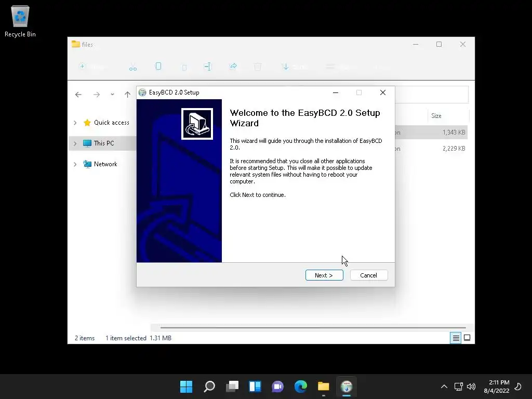Go up one folder level
Screen dimensions: 532x399
[x=128, y=95]
